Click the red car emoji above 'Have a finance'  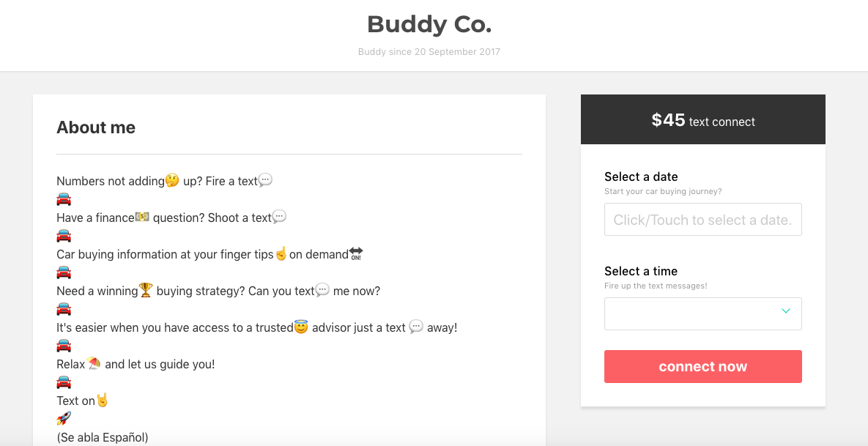point(63,198)
